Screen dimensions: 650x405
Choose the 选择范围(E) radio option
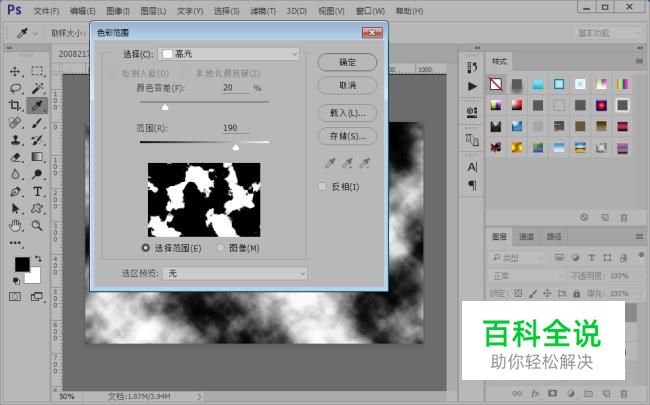(x=146, y=248)
